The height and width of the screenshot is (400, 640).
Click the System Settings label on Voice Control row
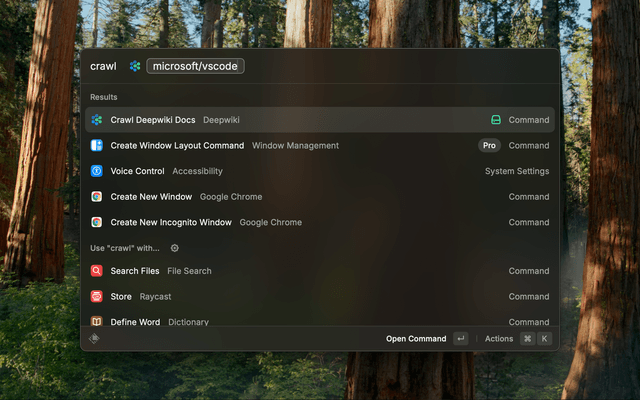tap(517, 171)
